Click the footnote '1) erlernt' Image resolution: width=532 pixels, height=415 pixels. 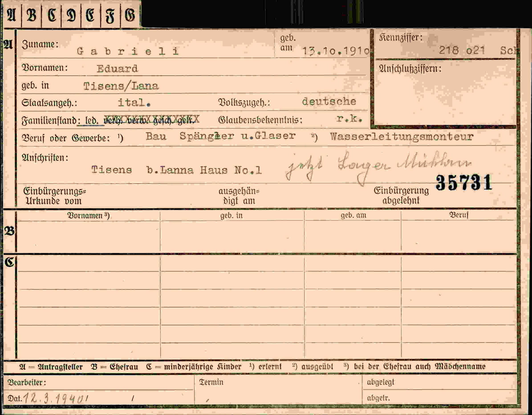265,366
